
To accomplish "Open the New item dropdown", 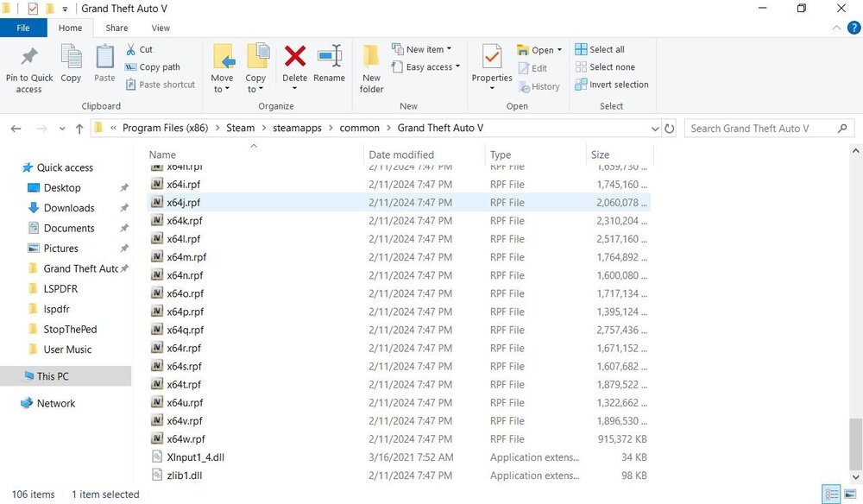I will pyautogui.click(x=422, y=49).
